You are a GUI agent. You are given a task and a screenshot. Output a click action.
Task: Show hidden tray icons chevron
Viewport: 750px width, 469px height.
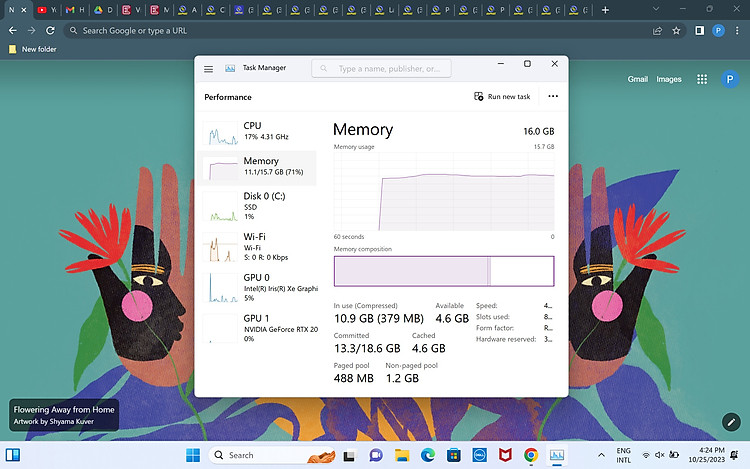pyautogui.click(x=601, y=455)
